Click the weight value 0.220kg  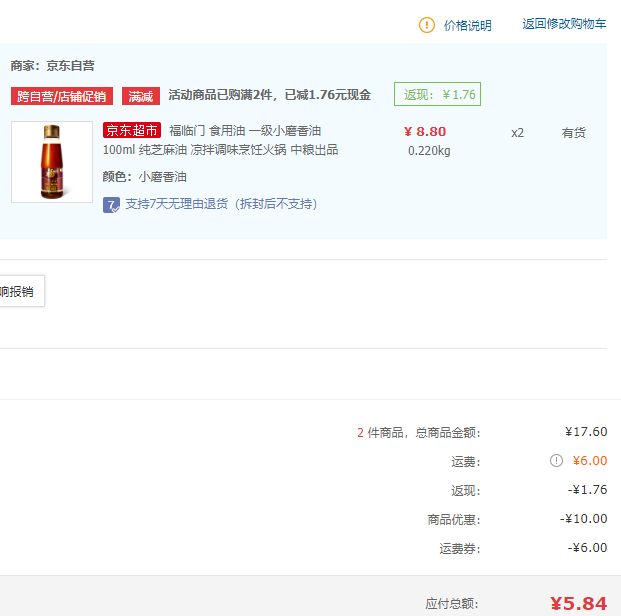pyautogui.click(x=429, y=151)
